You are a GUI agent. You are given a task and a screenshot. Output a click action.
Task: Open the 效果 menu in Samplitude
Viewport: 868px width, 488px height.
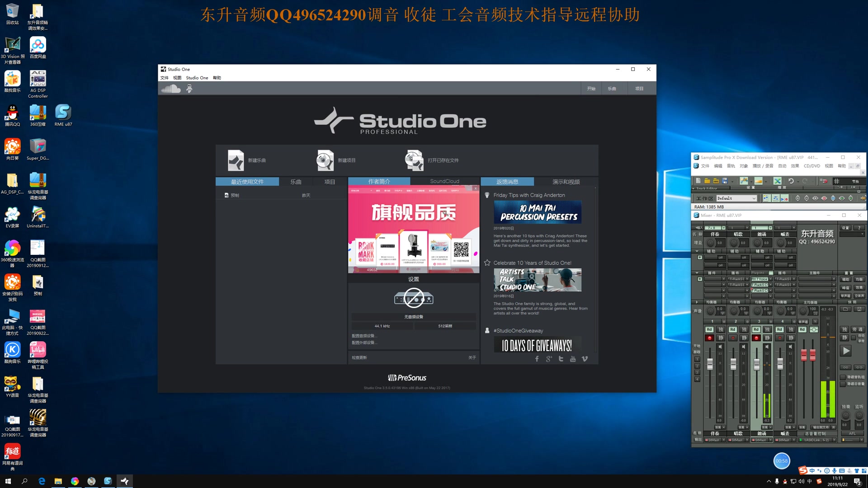coord(795,166)
